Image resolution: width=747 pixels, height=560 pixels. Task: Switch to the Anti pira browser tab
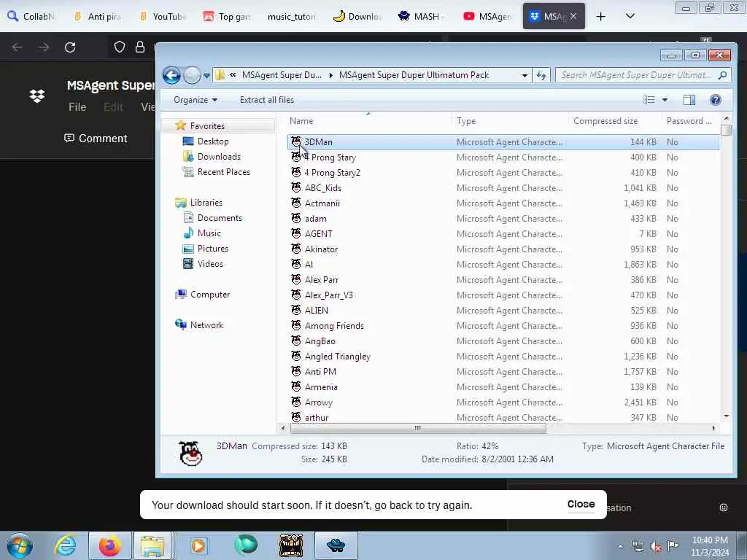(98, 16)
